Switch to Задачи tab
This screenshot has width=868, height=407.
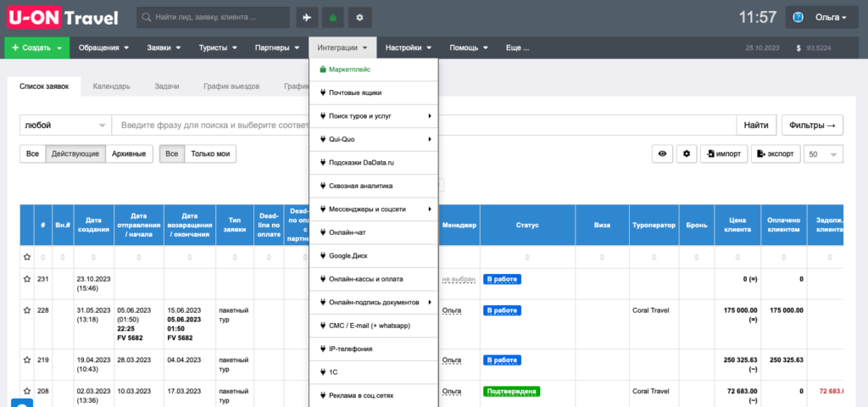coord(167,86)
